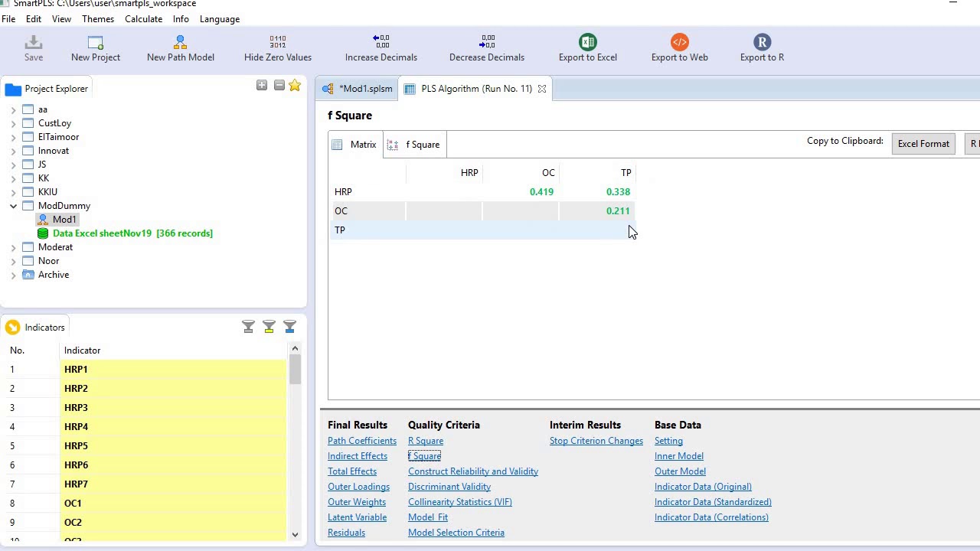Click collapse-all minus icon in Project Explorer

point(279,86)
